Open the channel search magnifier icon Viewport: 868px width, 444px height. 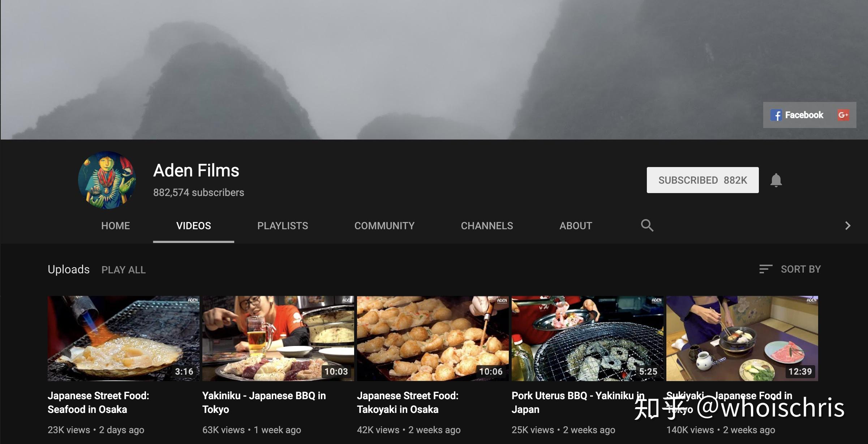click(647, 225)
